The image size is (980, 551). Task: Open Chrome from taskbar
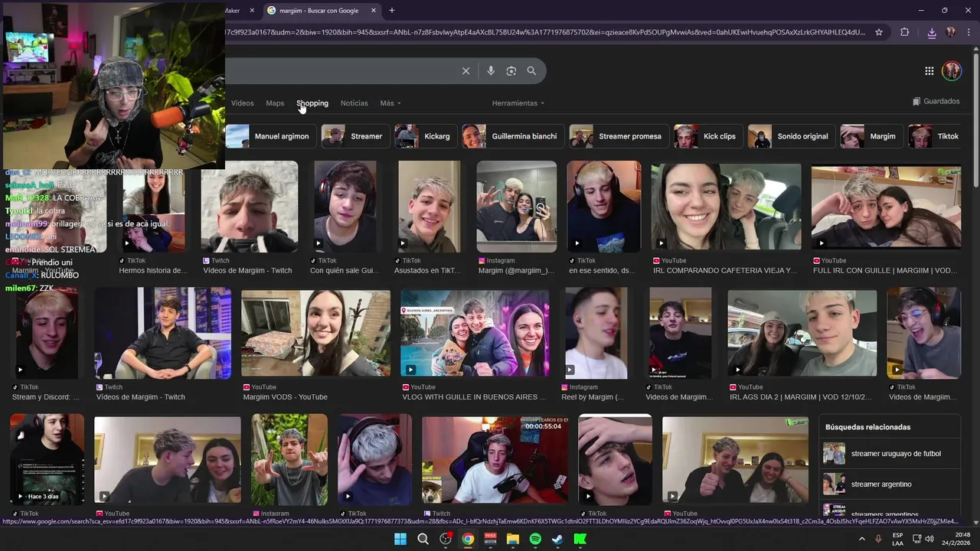468,539
